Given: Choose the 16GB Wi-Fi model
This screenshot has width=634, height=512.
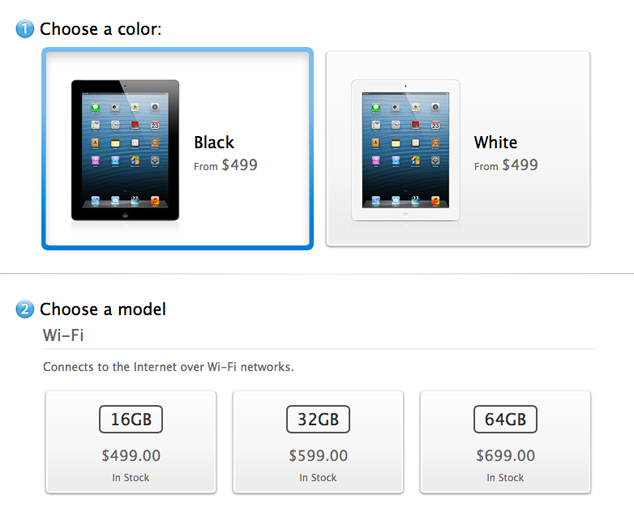Looking at the screenshot, I should click(131, 442).
